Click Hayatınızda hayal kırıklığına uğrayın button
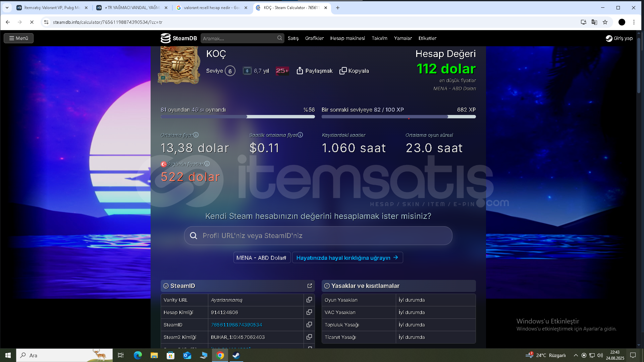Viewport: 644px width, 362px height. click(347, 258)
